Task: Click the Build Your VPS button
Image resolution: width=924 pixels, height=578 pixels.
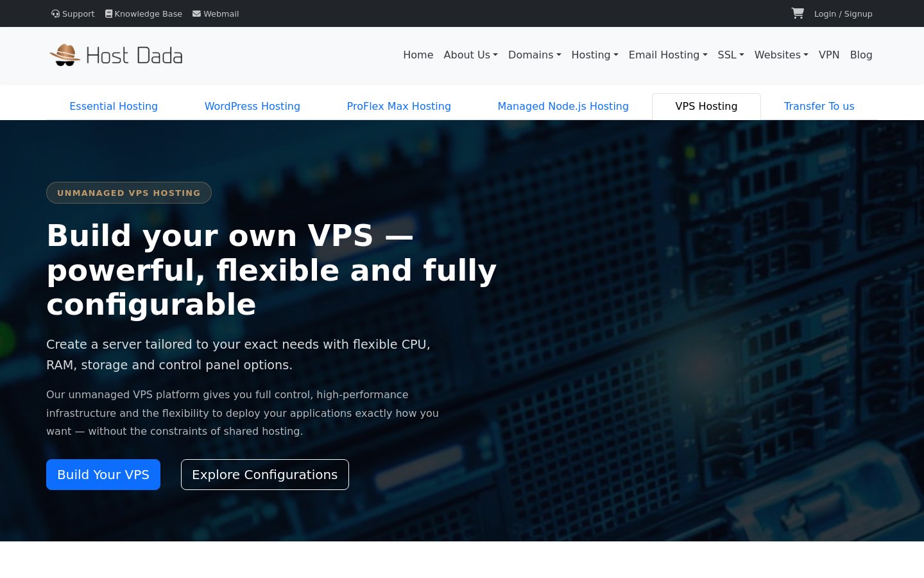Action: (103, 475)
